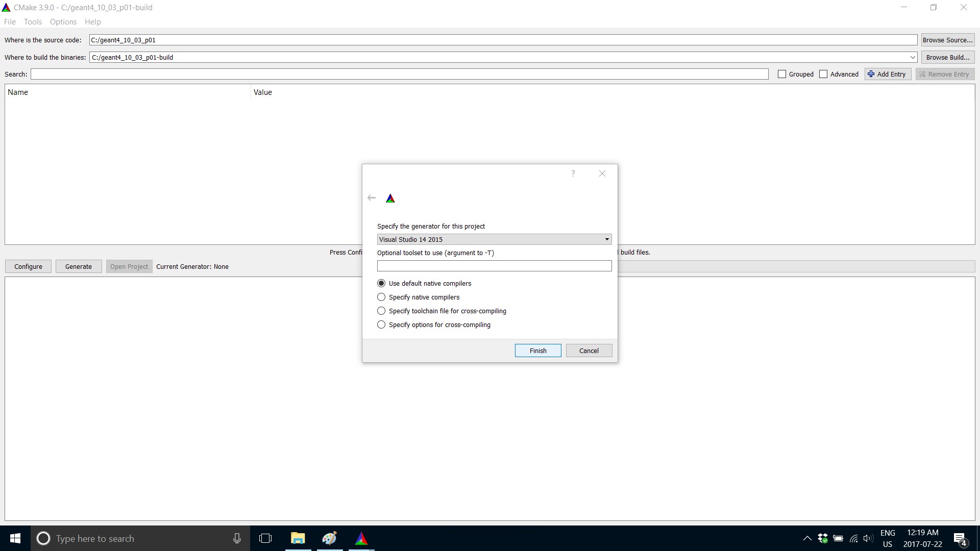The height and width of the screenshot is (551, 980).
Task: Enable the Grouped checkbox
Action: point(782,74)
